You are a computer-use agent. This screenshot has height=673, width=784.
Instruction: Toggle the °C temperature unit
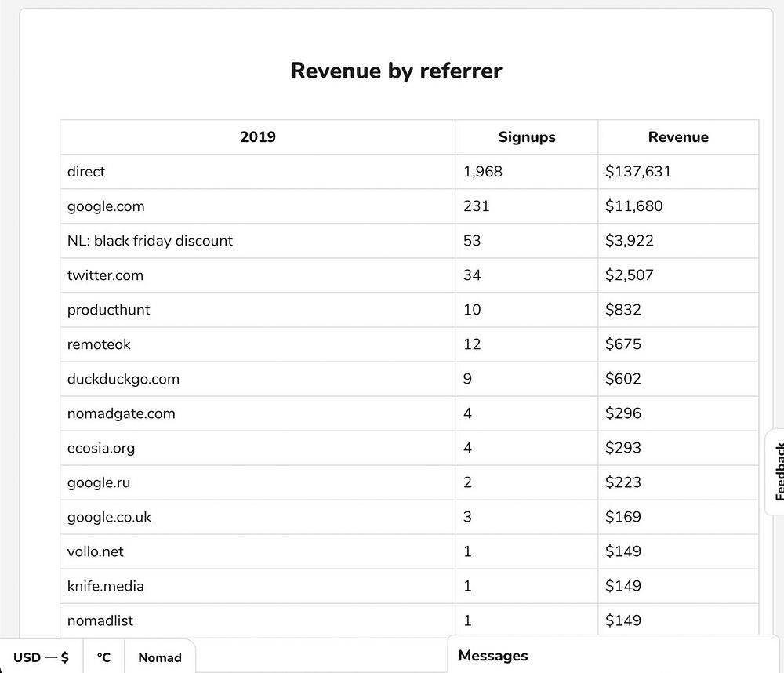tap(103, 657)
